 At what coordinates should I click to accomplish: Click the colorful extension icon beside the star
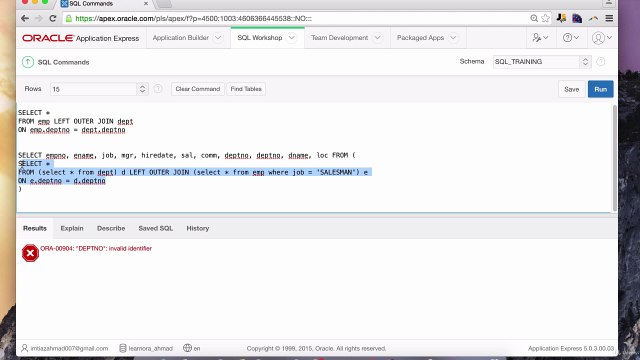[x=561, y=18]
